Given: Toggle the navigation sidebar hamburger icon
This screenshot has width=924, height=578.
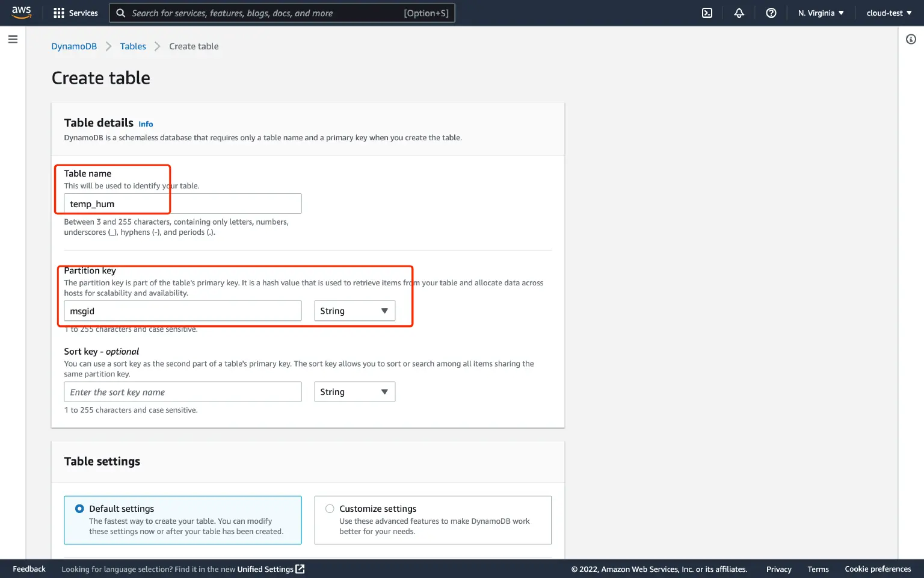Looking at the screenshot, I should pos(13,39).
